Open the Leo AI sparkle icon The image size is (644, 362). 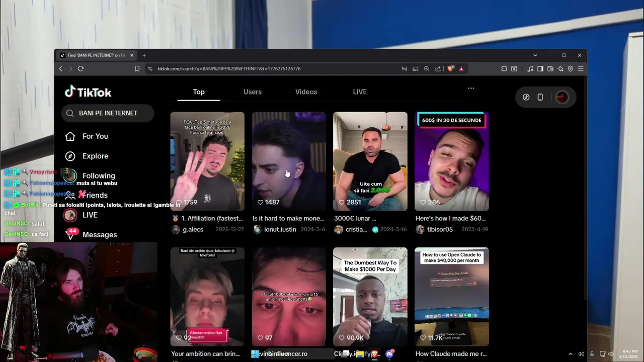pos(560,69)
